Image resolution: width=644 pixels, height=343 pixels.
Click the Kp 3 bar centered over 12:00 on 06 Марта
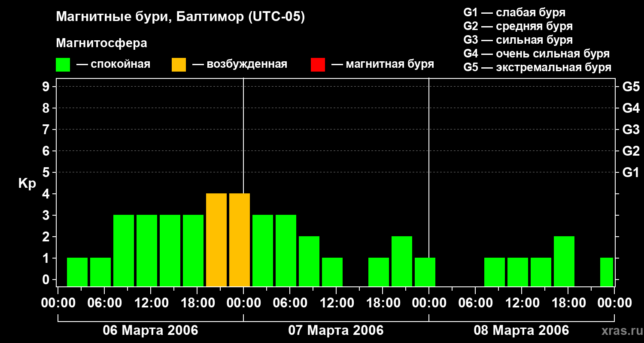pyautogui.click(x=147, y=251)
